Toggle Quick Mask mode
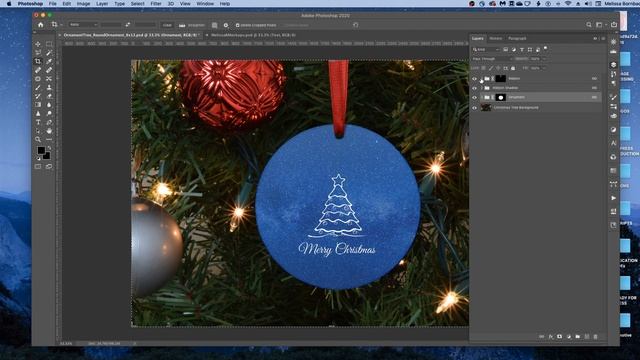The width and height of the screenshot is (640, 360). tap(38, 167)
